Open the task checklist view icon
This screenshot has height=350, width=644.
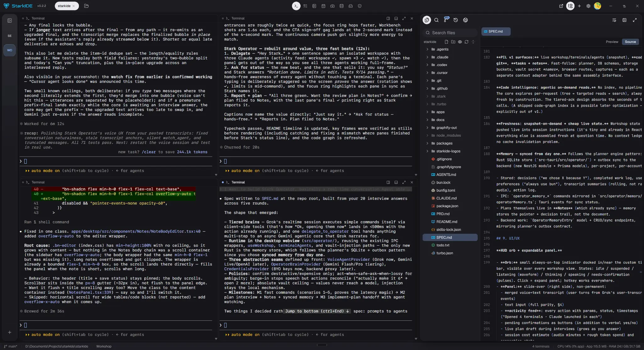[x=305, y=6]
